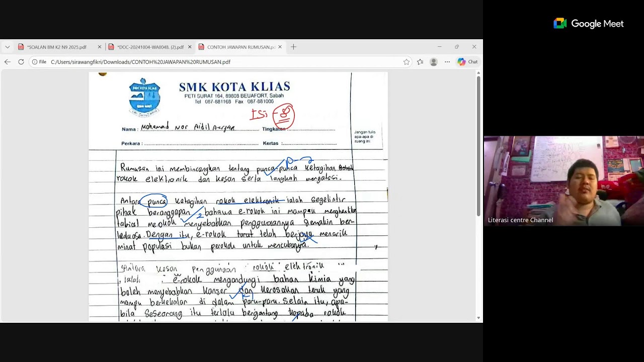The image size is (644, 362).
Task: Click the Google Meet logo
Action: [588, 24]
